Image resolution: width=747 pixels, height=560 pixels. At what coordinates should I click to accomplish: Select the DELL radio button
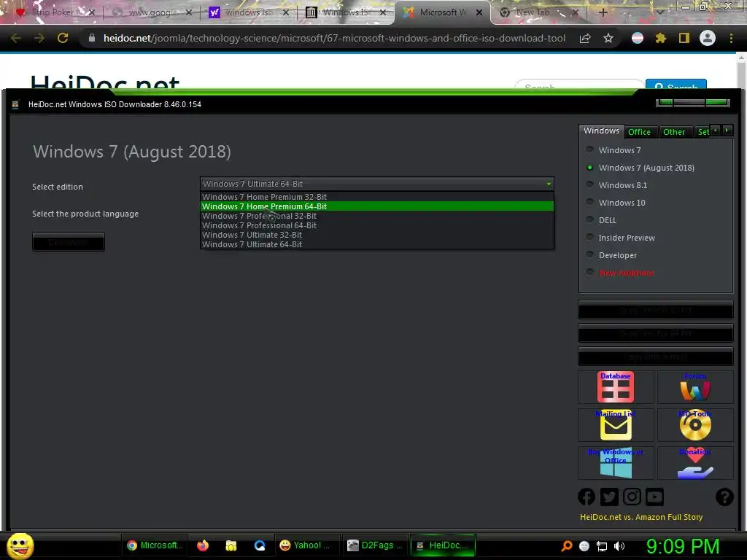589,219
